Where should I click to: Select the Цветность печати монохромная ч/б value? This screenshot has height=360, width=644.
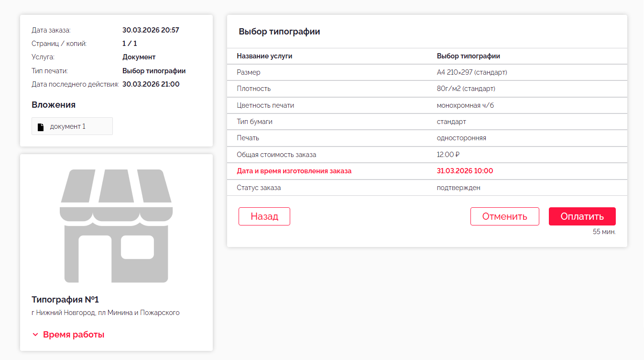[465, 105]
